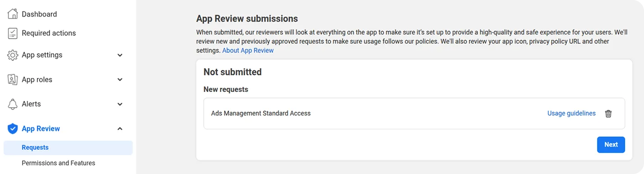Click the Alerts bell icon
This screenshot has width=644, height=174.
(13, 104)
